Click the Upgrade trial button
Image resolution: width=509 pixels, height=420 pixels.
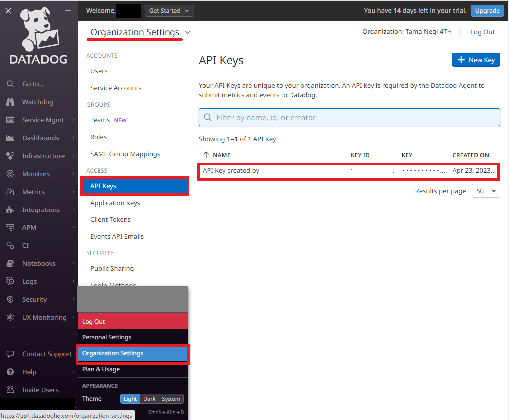click(x=487, y=11)
